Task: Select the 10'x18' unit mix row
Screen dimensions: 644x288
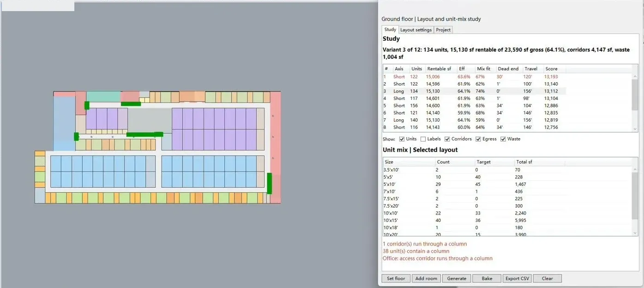Action: pos(473,227)
